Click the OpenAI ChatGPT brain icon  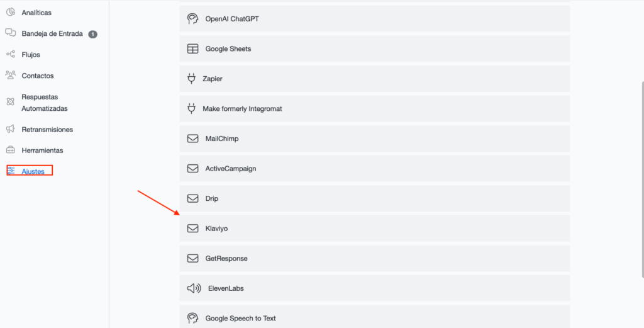(193, 19)
